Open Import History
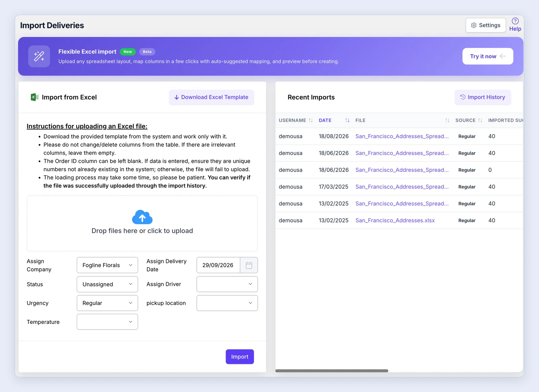The image size is (539, 392). 482,97
